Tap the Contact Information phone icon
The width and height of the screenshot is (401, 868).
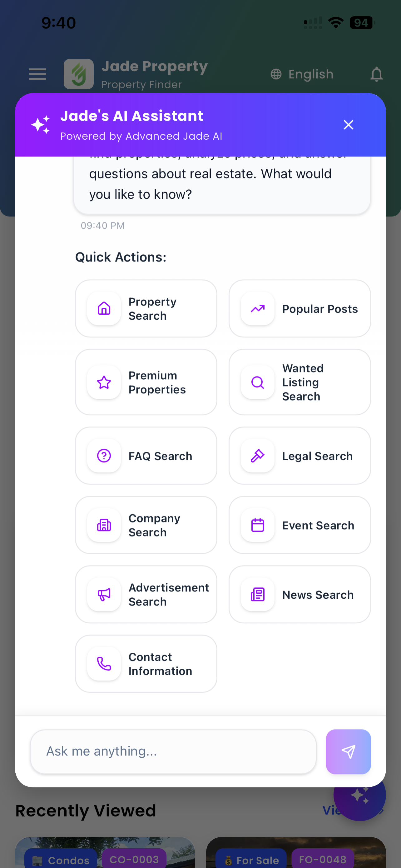point(104,664)
